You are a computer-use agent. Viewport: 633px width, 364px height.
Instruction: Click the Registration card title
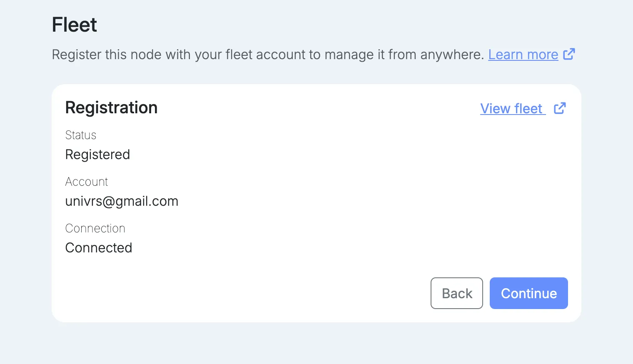click(x=112, y=107)
